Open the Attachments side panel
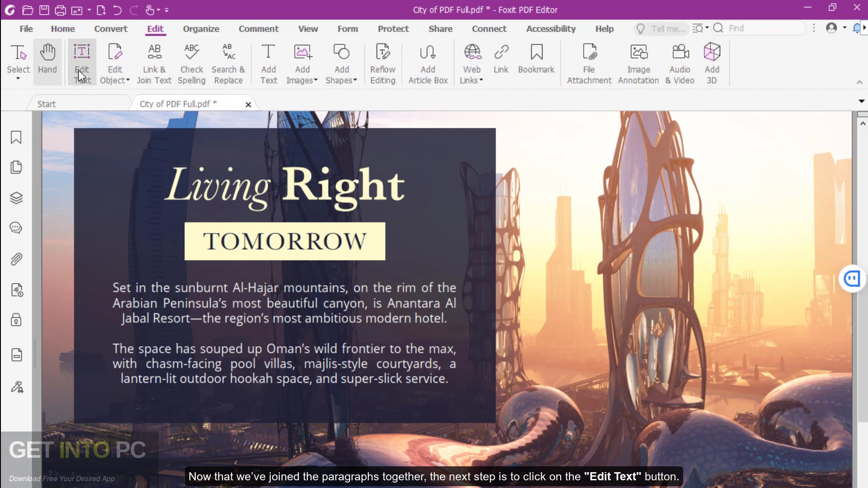868x488 pixels. 16,259
